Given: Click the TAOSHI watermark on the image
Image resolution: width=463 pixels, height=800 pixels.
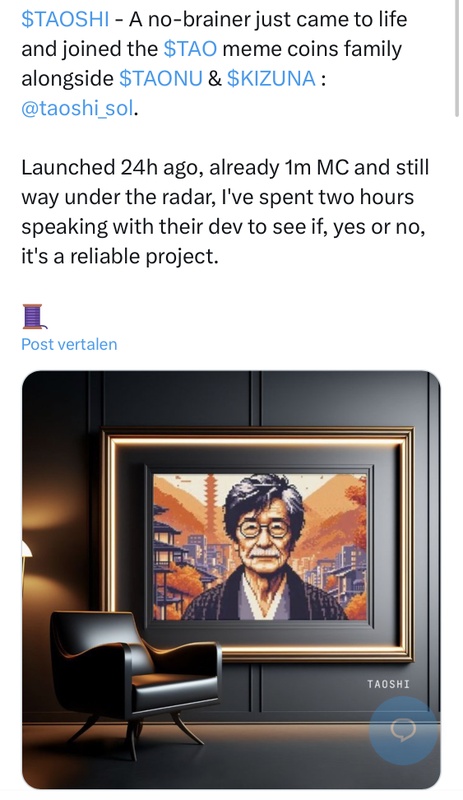Looking at the screenshot, I should 388,684.
